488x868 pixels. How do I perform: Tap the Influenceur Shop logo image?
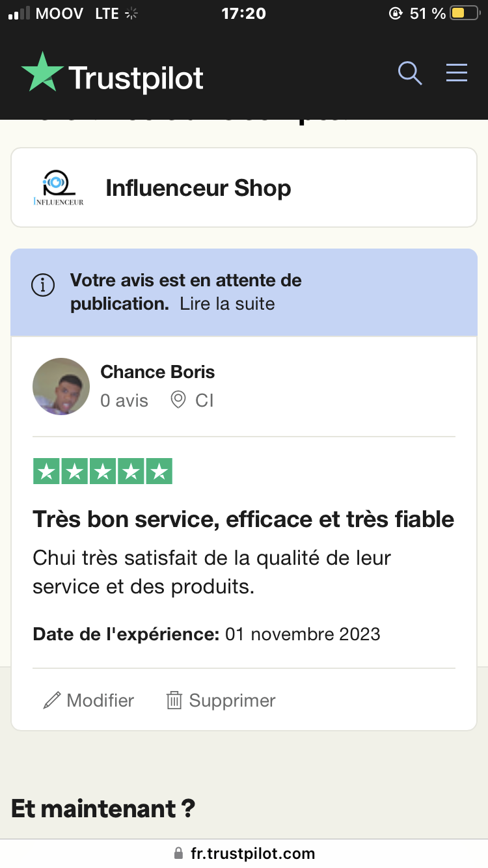[x=58, y=188]
